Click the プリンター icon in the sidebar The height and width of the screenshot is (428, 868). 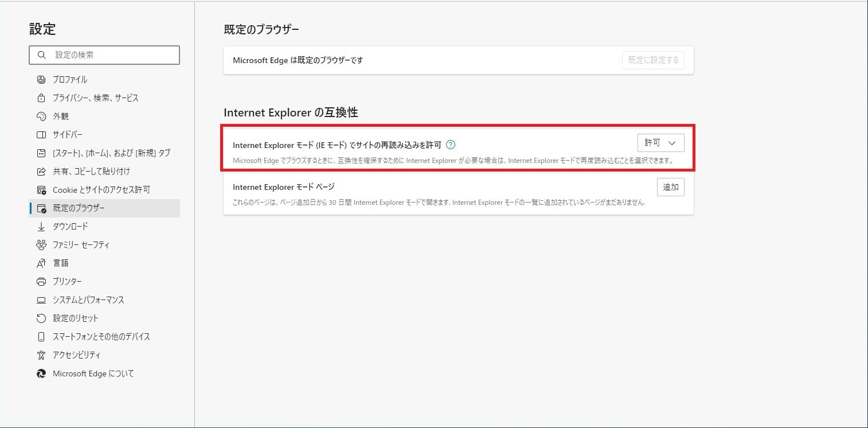41,282
